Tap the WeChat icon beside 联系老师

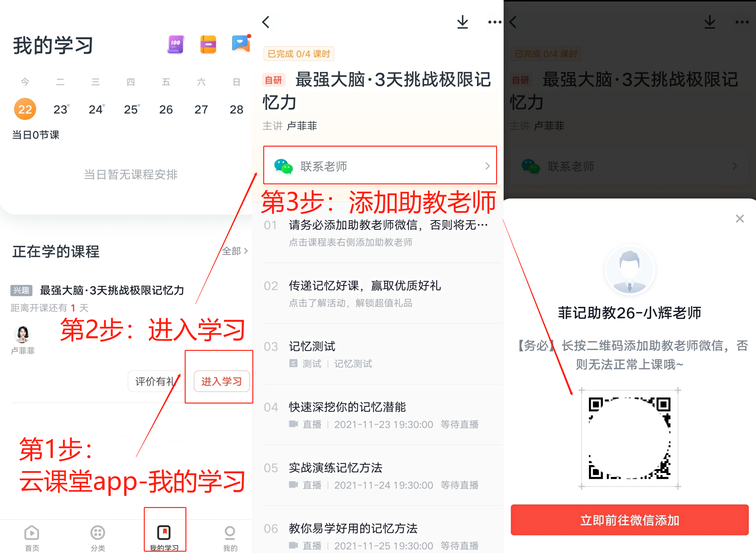(x=283, y=166)
